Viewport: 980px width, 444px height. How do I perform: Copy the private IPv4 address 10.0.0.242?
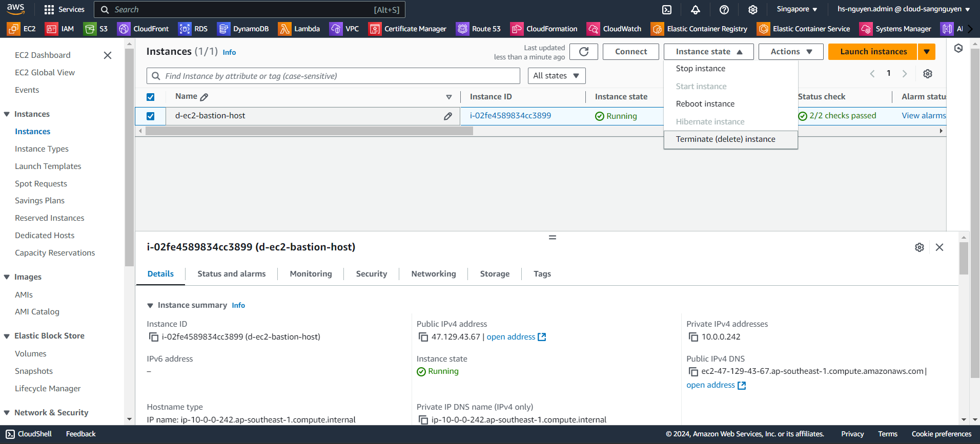(693, 337)
